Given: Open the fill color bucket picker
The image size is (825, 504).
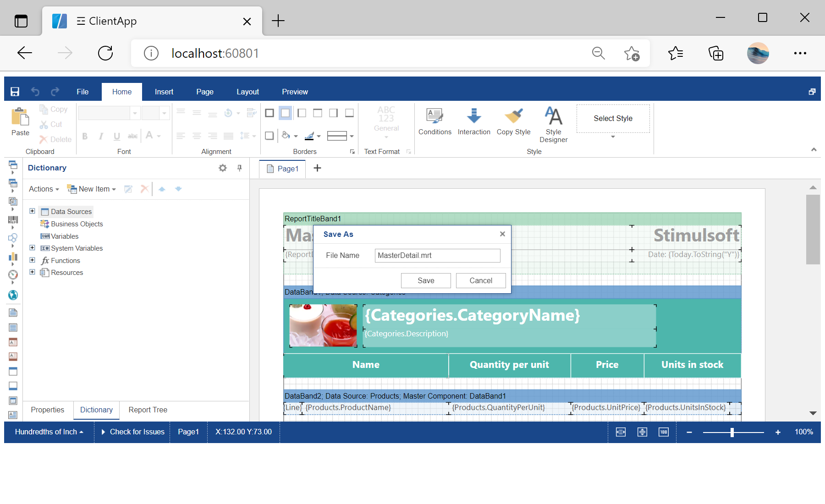Looking at the screenshot, I should pyautogui.click(x=289, y=136).
